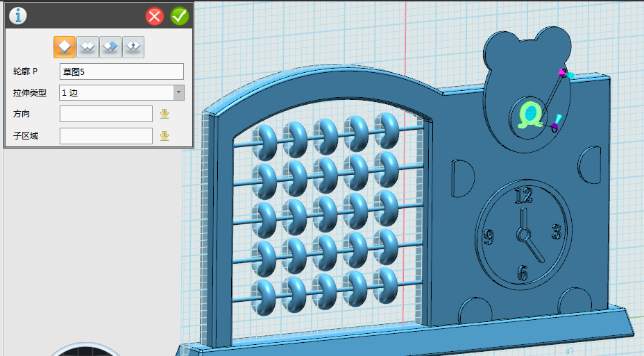Expand the picker arrow beside 方向 field
The width and height of the screenshot is (644, 356).
(164, 114)
